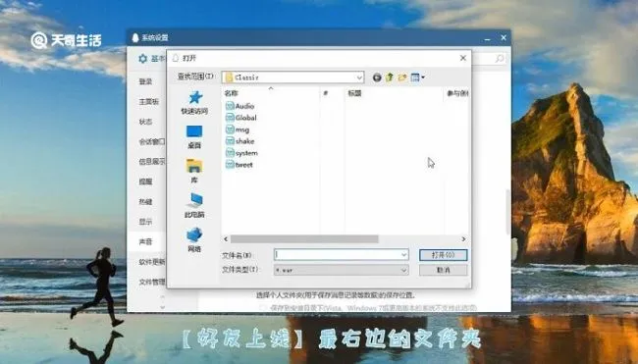This screenshot has height=364, width=638.
Task: Open 会话窗口 in System Settings sidebar
Action: (x=152, y=141)
